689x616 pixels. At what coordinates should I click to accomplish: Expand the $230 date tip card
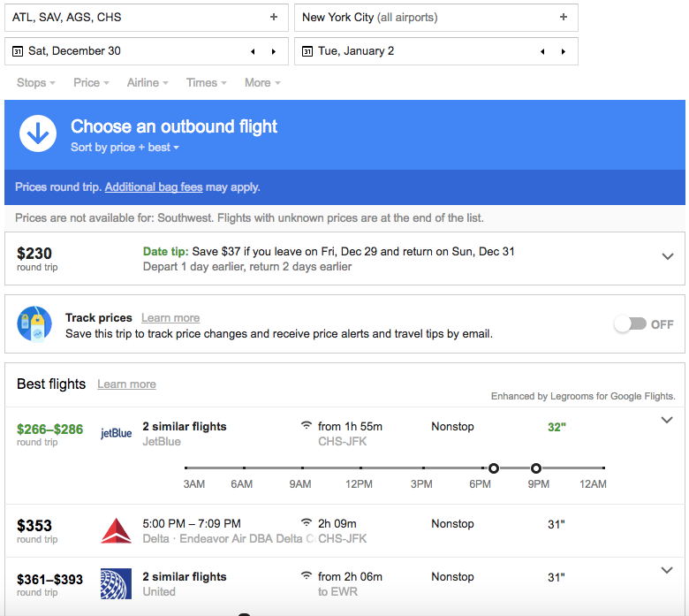coord(667,256)
